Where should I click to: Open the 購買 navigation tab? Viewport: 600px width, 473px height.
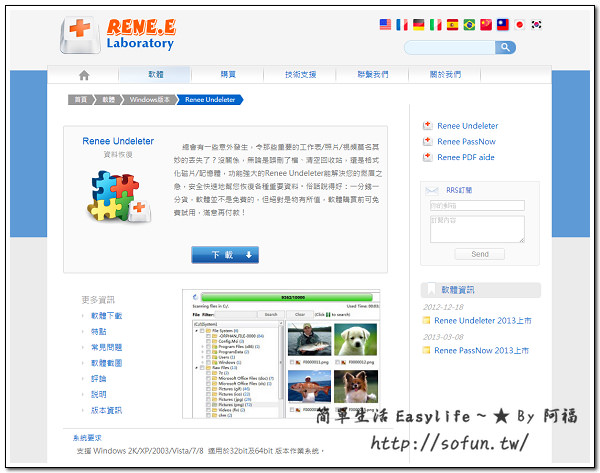(x=228, y=75)
